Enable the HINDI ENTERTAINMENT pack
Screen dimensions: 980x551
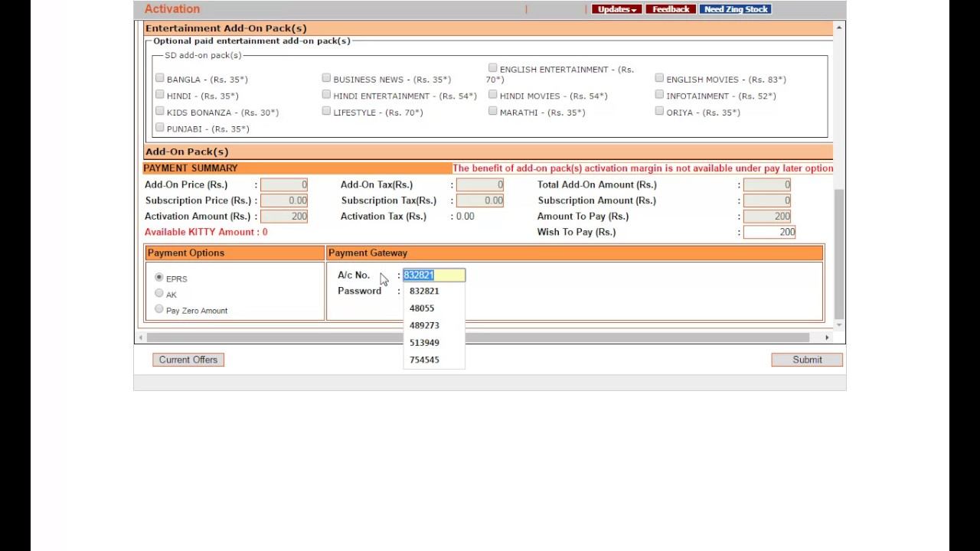pos(326,95)
